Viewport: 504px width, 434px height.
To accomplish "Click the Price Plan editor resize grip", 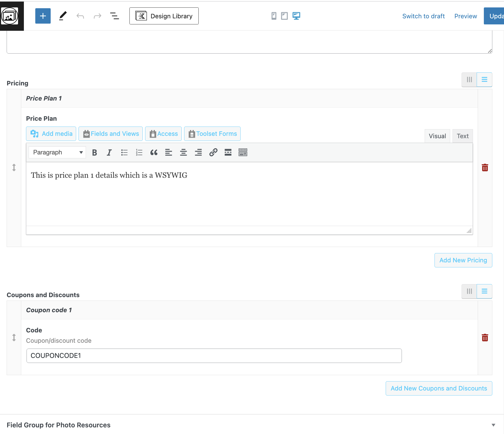I will 469,231.
